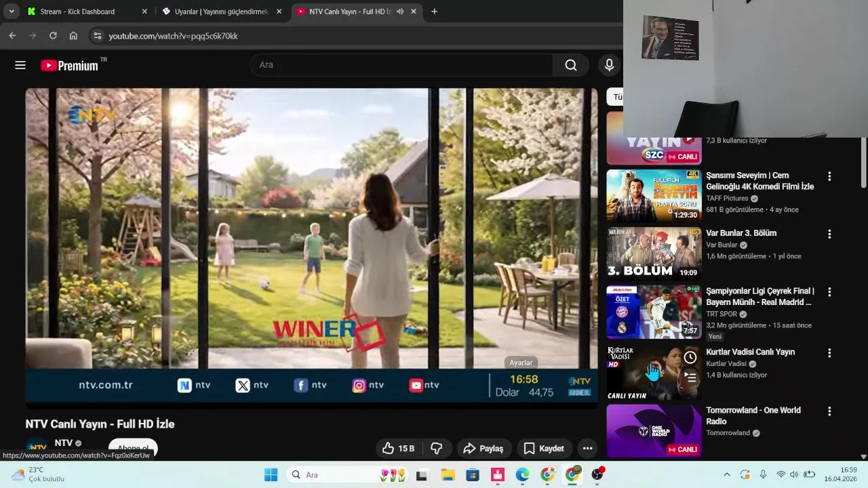
Task: Open Var Bunlar 3. Bölüm thumbnail
Action: click(x=654, y=253)
